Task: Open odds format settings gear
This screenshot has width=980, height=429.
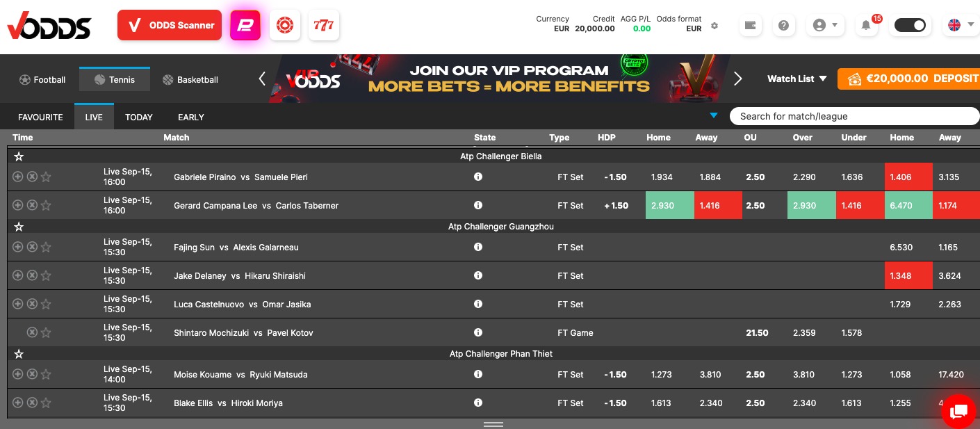Action: tap(714, 26)
